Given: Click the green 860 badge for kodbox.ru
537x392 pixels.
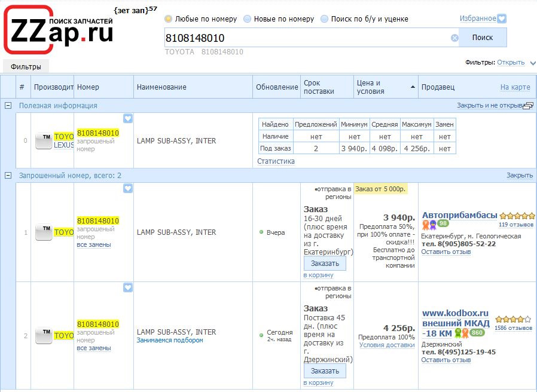Looking at the screenshot, I should 477,332.
